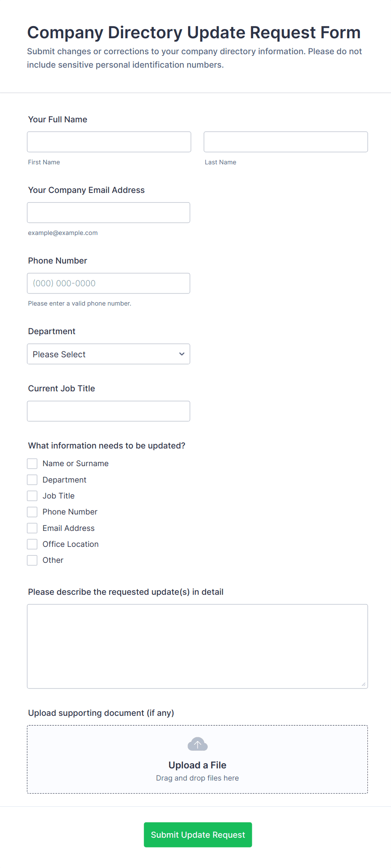Focus the Current Job Title field
This screenshot has height=868, width=391.
pyautogui.click(x=108, y=411)
